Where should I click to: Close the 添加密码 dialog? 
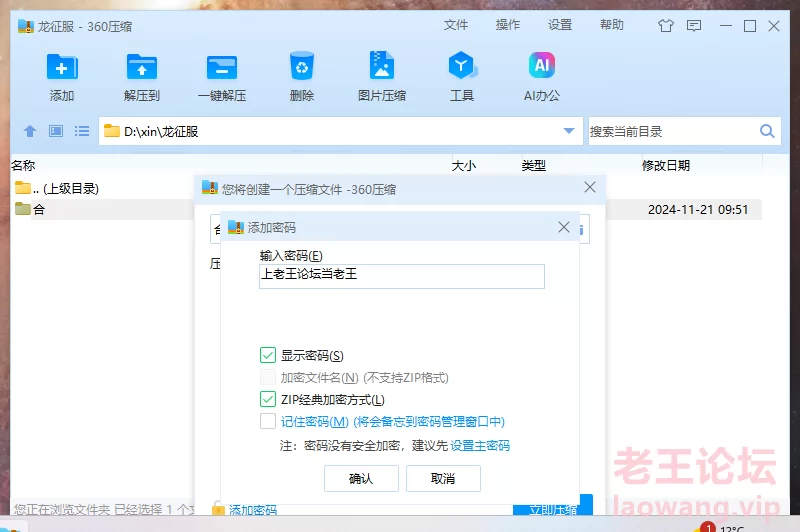564,227
